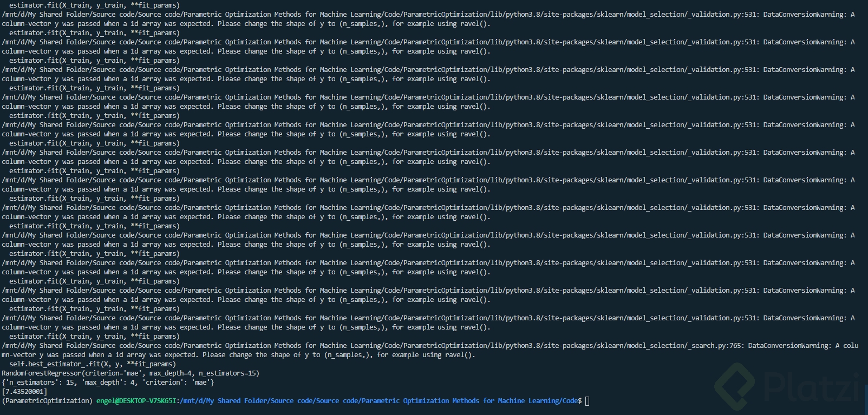
Task: Click the terminal cursor block after the prompt
Action: (x=587, y=401)
